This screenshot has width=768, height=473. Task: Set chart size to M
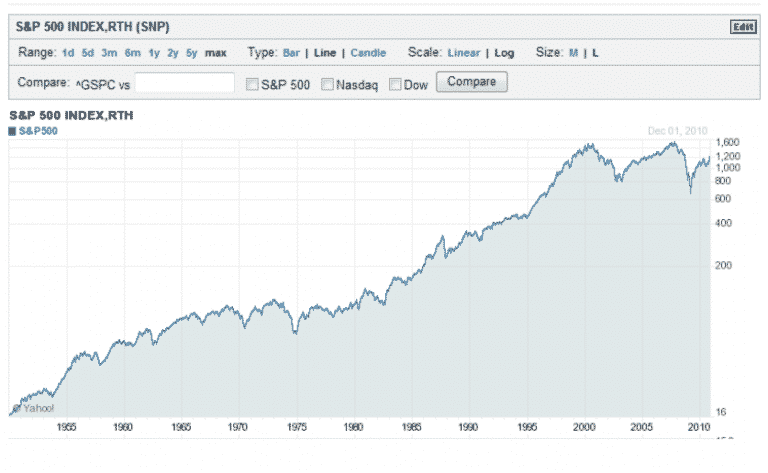[574, 53]
